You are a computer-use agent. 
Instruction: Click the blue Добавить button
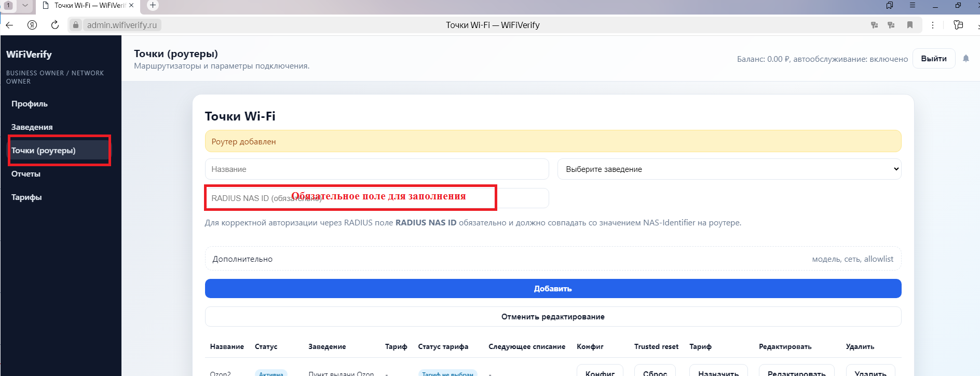[553, 289]
